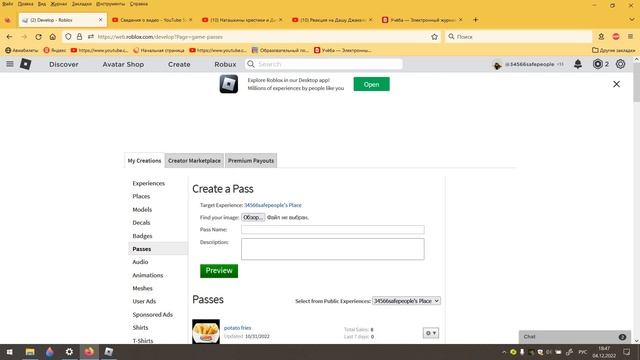Open File Explorer from the taskbar
Viewport: 640px width, 360px height.
(30, 352)
